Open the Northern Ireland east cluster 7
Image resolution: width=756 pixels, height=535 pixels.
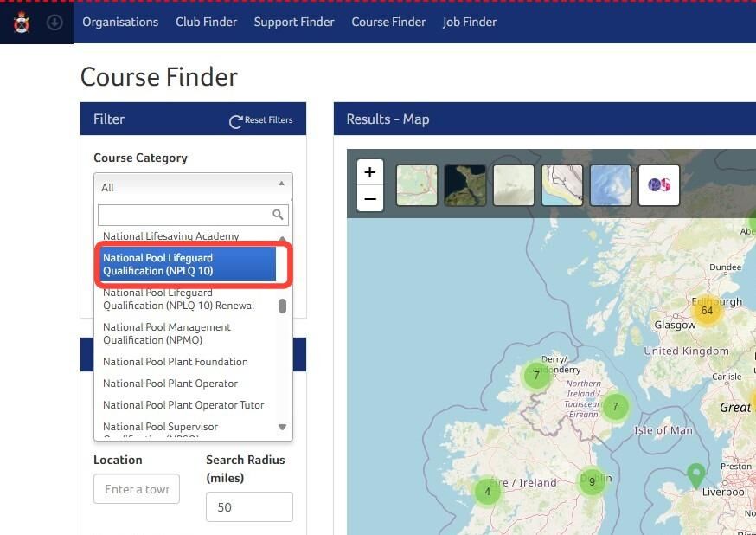click(616, 407)
